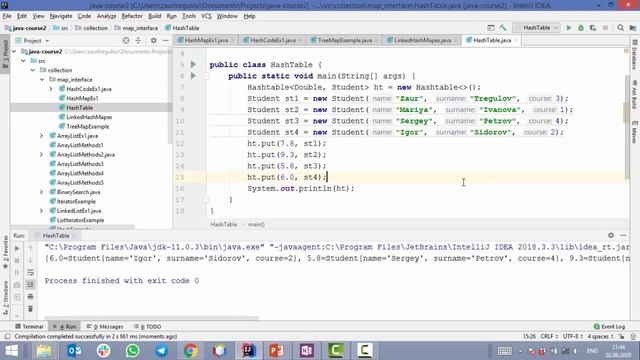Expand BinarySearch.java node
This screenshot has height=360, width=640.
[x=42, y=192]
